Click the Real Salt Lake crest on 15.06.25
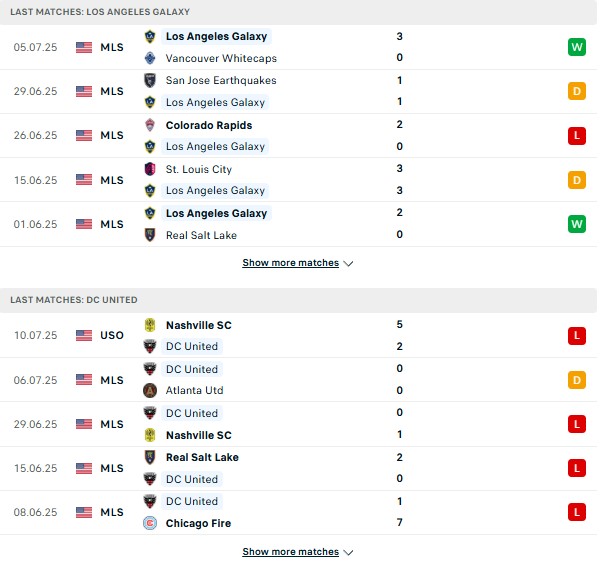The image size is (600, 565). pos(150,457)
